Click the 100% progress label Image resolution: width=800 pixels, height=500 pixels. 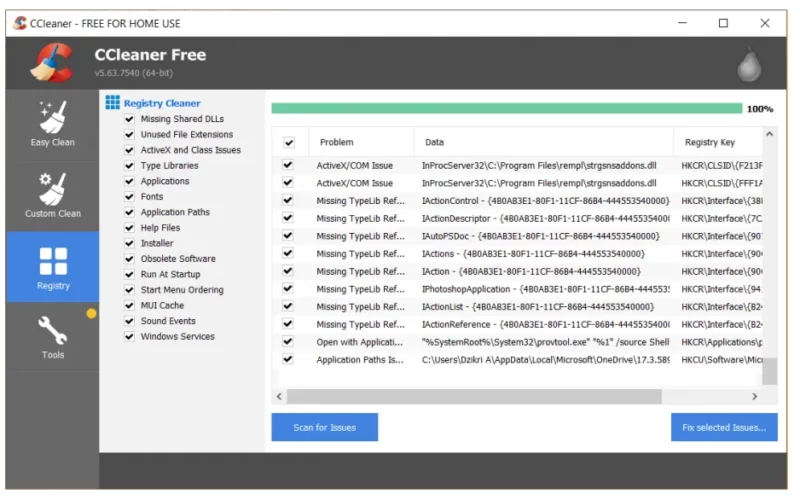(x=760, y=109)
